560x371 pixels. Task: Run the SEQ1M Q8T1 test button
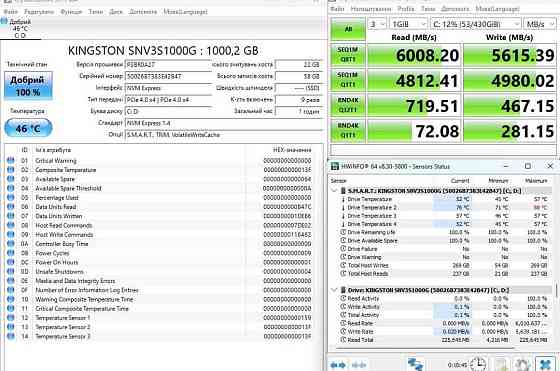tap(348, 54)
